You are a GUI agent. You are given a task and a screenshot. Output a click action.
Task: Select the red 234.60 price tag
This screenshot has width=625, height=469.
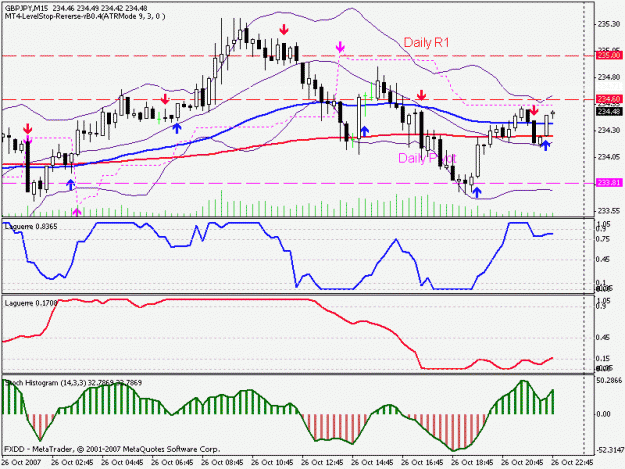tap(609, 99)
